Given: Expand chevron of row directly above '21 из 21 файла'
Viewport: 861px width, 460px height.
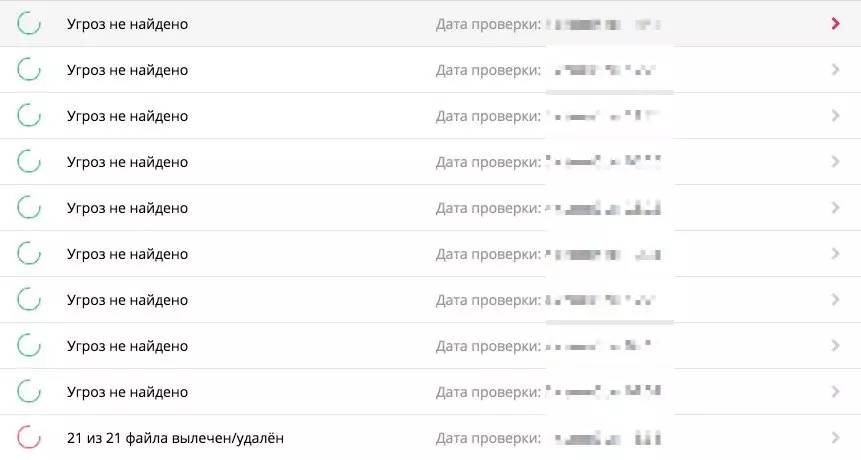Looking at the screenshot, I should pyautogui.click(x=835, y=391).
